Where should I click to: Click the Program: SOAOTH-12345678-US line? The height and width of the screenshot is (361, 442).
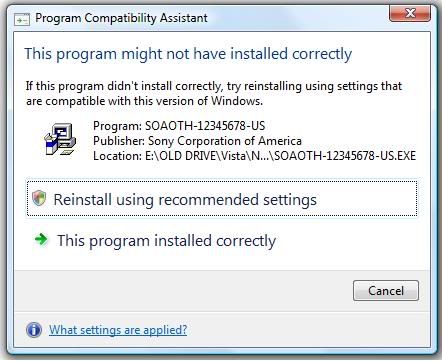coord(179,126)
